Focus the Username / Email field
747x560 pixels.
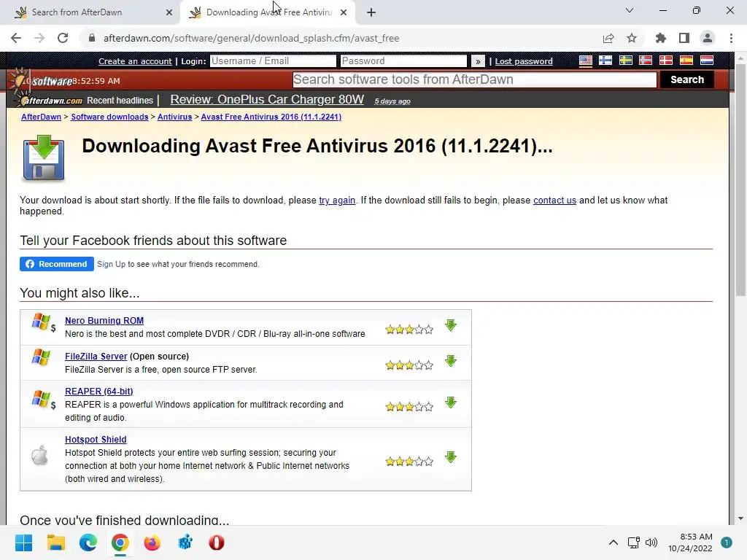point(273,61)
